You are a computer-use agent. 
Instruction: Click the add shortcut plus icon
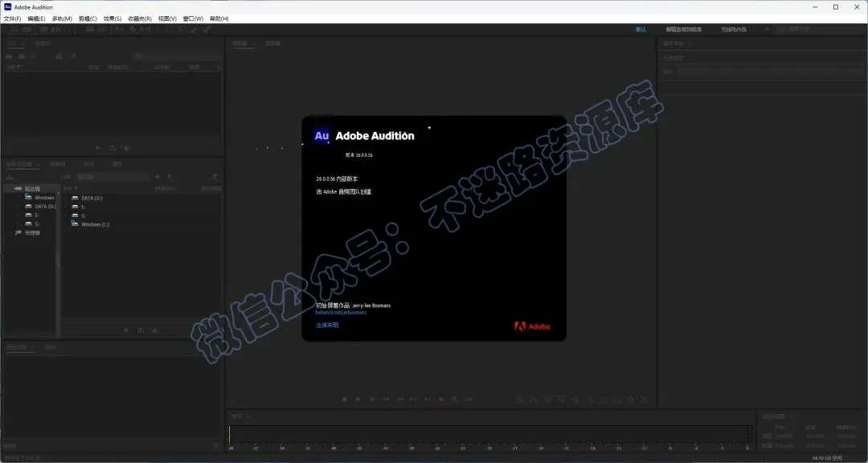(x=170, y=177)
